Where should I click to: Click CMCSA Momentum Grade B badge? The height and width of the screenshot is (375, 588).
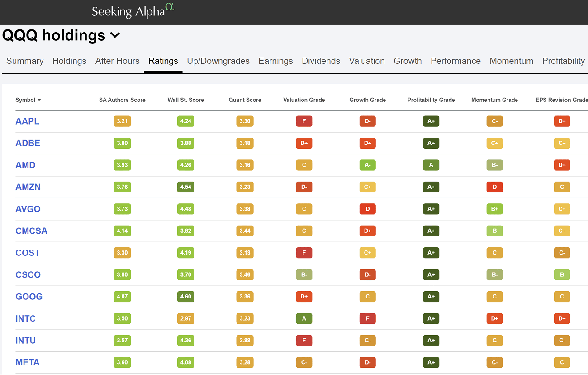pyautogui.click(x=494, y=231)
